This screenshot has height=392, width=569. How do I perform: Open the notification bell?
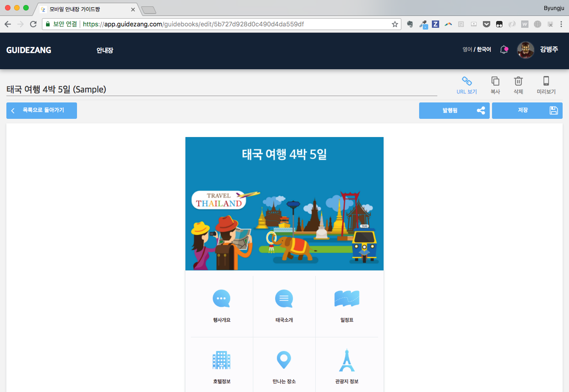click(x=504, y=50)
